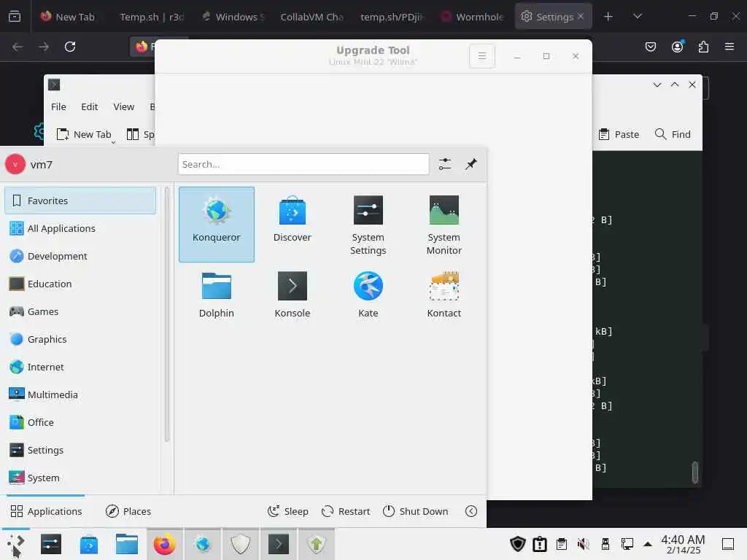The image size is (747, 560).
Task: Open Upgrade Tool taskbar entry
Action: coord(317,544)
